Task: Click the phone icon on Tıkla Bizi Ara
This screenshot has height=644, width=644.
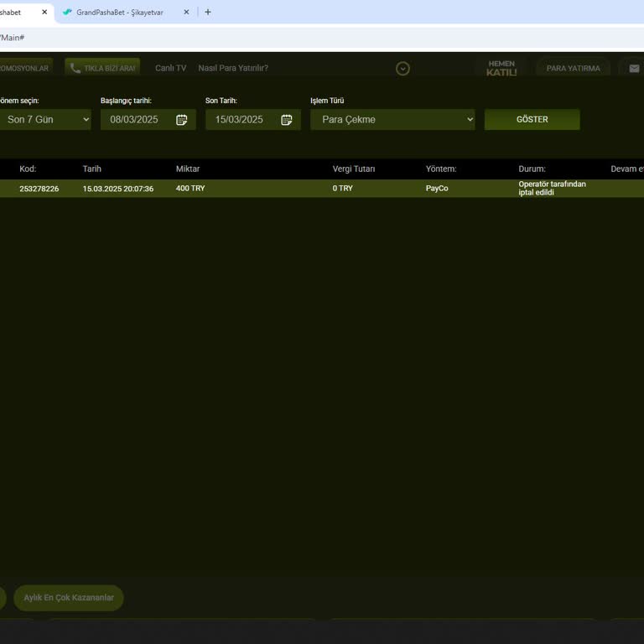Action: (x=75, y=69)
